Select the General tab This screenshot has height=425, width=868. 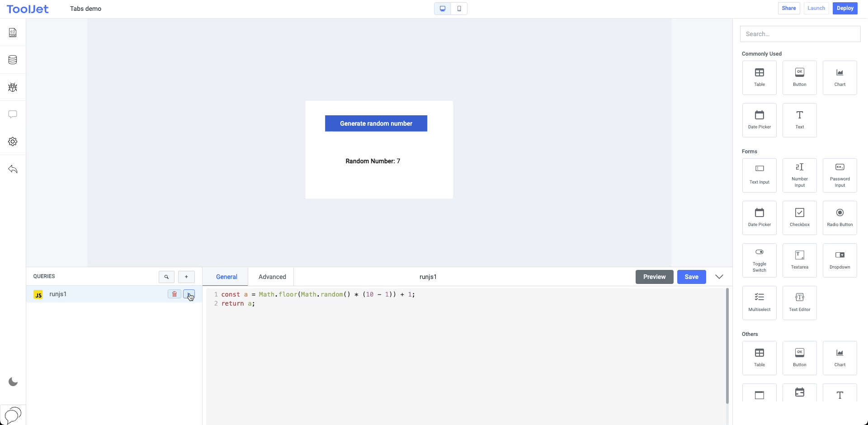click(x=226, y=277)
